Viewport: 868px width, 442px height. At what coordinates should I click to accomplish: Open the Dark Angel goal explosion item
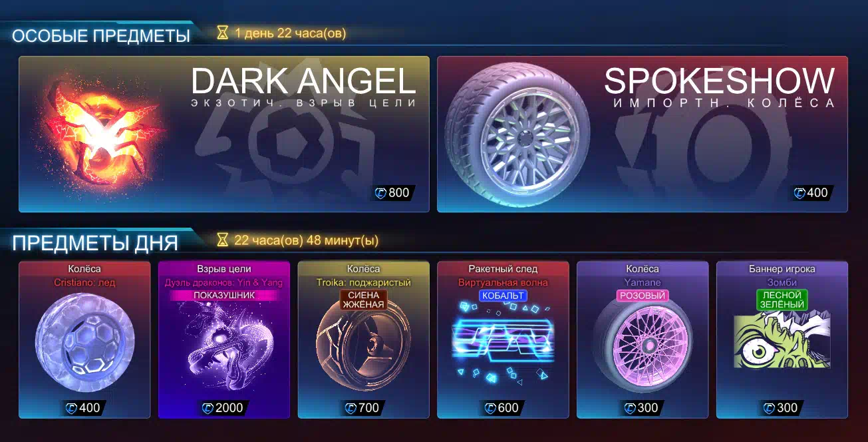coord(224,134)
